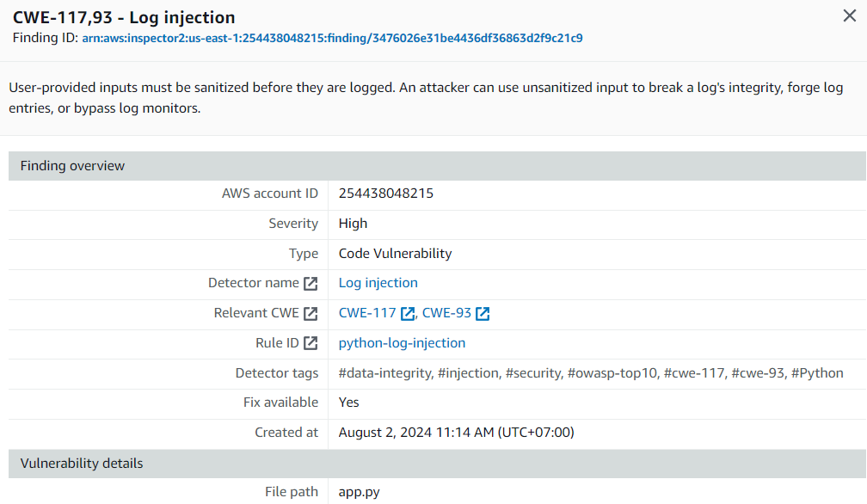Click external icon after CWE-93
Image resolution: width=867 pixels, height=504 pixels.
[483, 313]
